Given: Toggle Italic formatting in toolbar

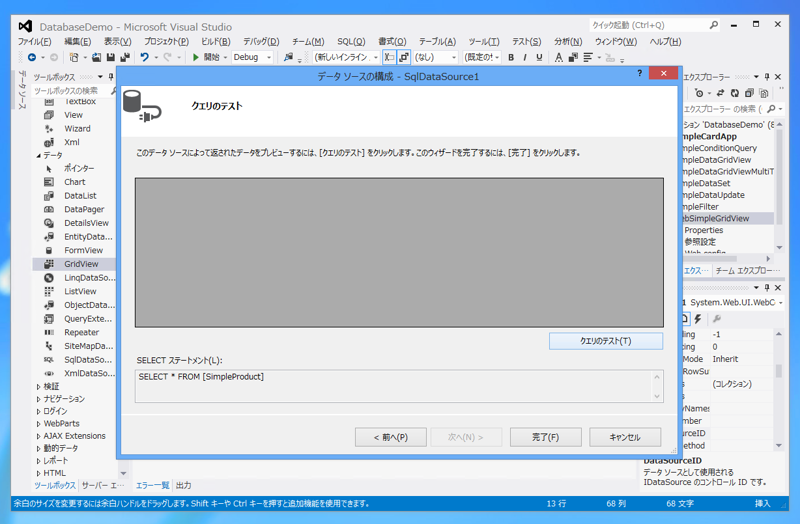Looking at the screenshot, I should [x=524, y=57].
